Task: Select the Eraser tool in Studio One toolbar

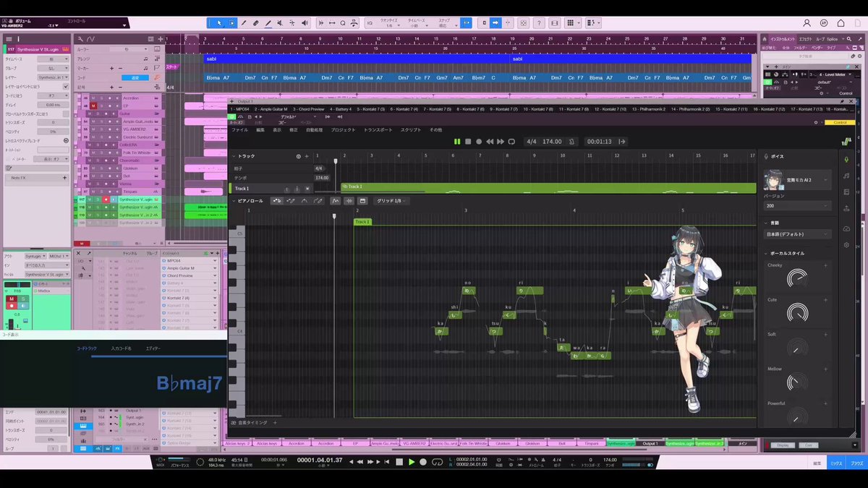Action: pos(255,23)
